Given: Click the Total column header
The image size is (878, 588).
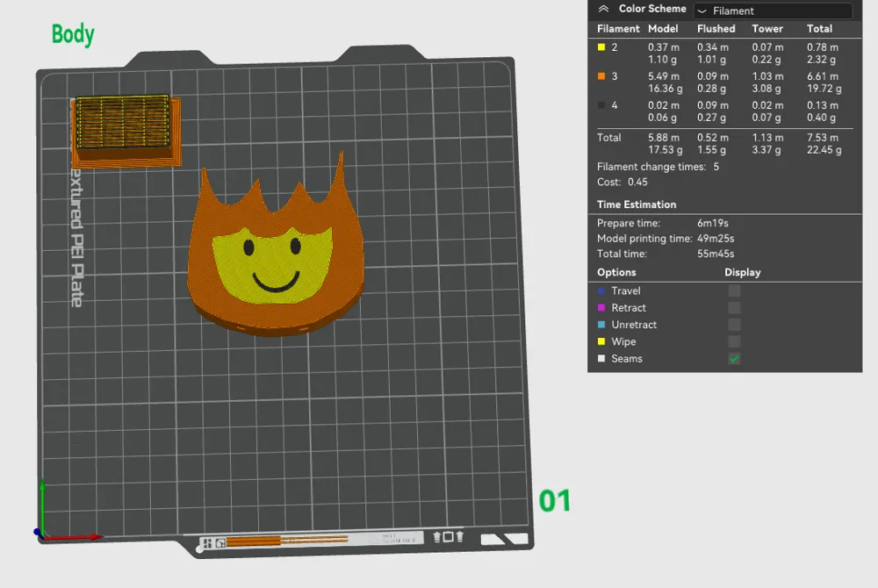Looking at the screenshot, I should click(x=819, y=29).
